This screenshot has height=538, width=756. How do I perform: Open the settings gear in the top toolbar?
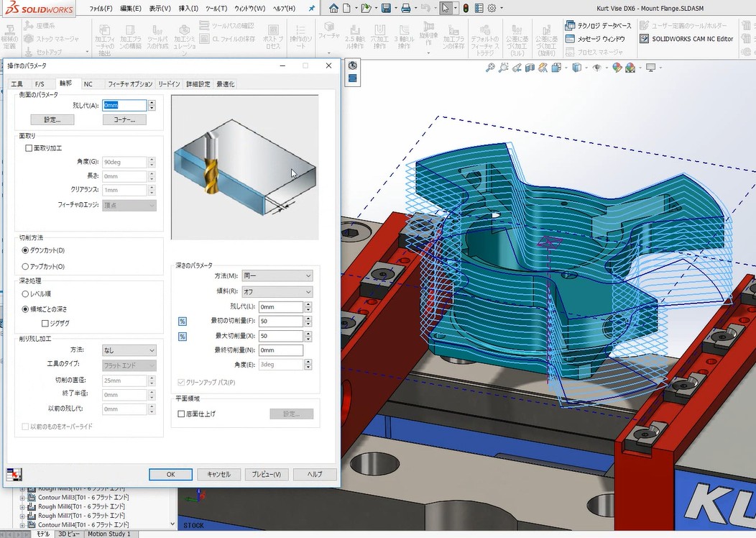tap(492, 9)
